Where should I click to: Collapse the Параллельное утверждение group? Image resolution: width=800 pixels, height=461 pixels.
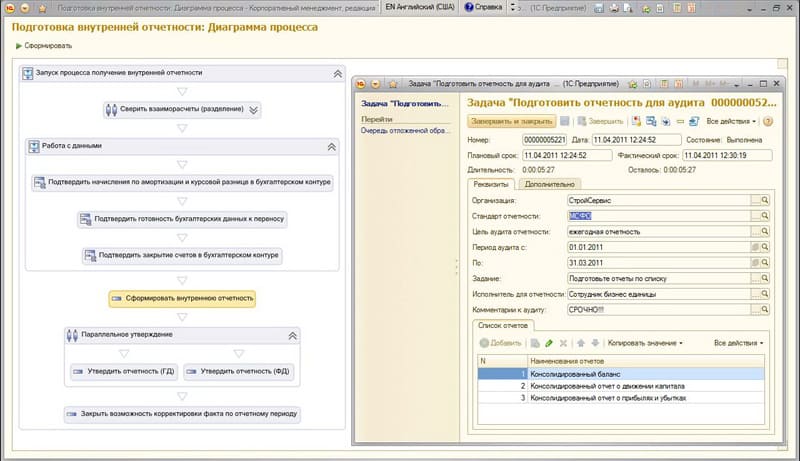click(292, 336)
